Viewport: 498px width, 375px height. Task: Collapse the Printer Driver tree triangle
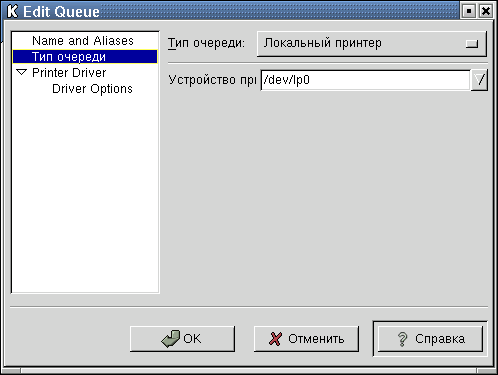tap(22, 72)
